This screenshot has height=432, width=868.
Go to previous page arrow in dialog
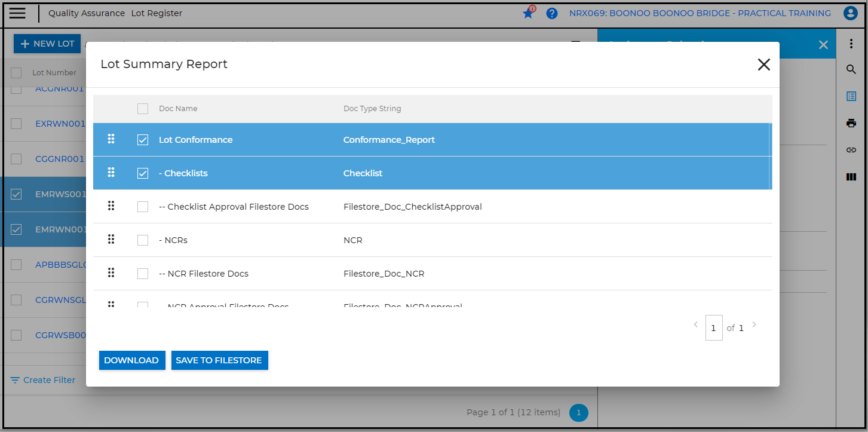coord(695,325)
